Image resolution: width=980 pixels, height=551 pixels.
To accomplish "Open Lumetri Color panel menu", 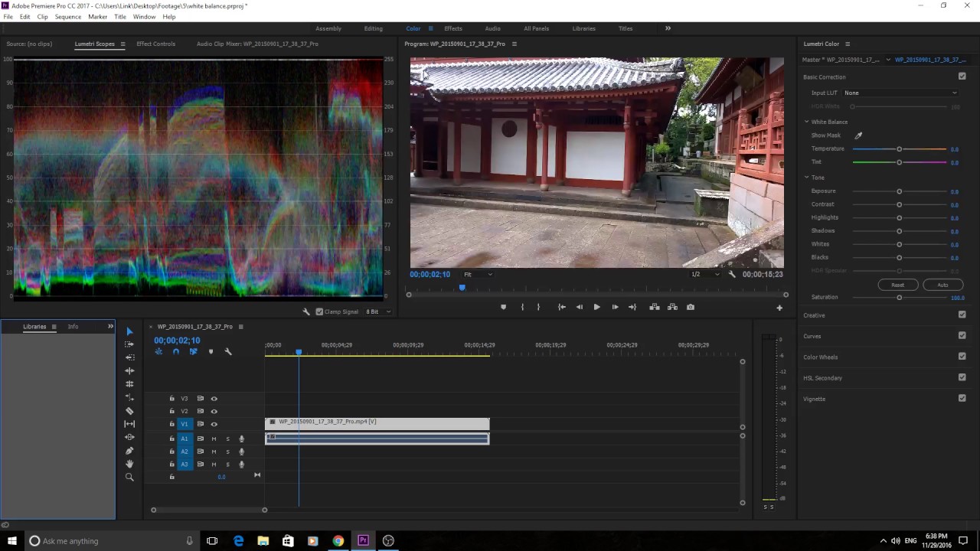I will point(848,44).
